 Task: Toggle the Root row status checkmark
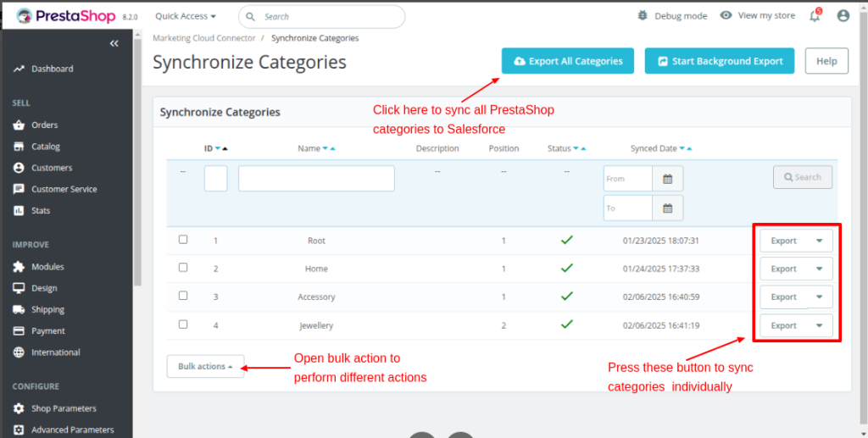click(x=566, y=240)
